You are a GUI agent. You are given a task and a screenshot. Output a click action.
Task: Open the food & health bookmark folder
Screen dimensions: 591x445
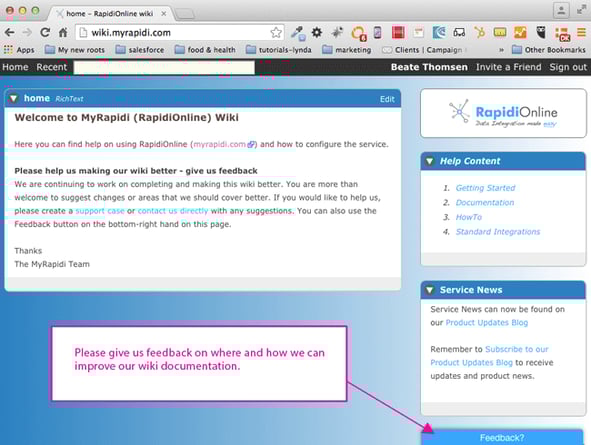205,50
